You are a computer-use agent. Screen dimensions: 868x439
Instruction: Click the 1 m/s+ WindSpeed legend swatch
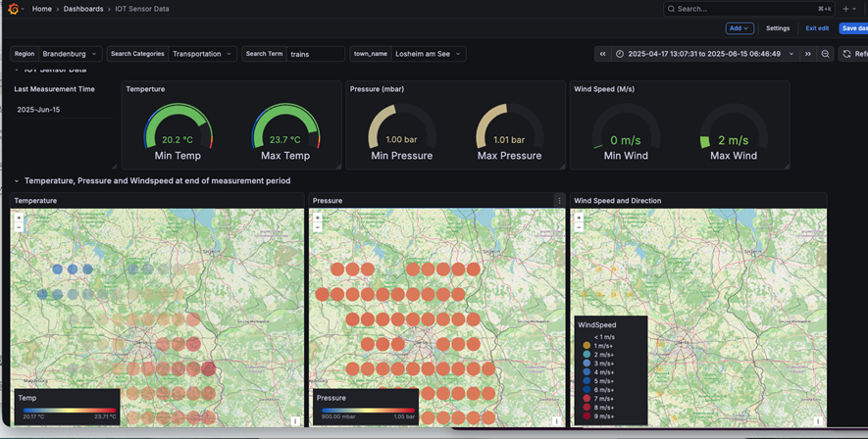click(x=587, y=346)
